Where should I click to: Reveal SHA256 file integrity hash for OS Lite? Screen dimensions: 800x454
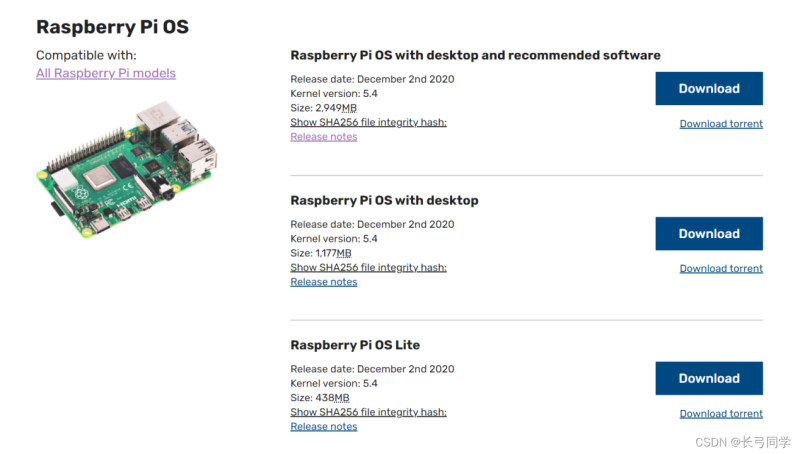368,412
